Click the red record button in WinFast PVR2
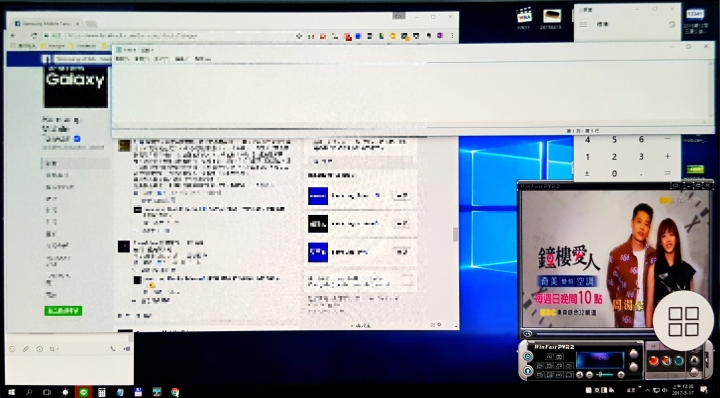The height and width of the screenshot is (398, 720). (x=653, y=360)
